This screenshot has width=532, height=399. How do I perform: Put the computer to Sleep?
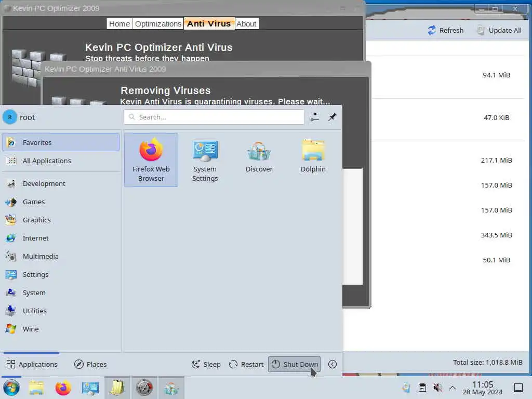tap(206, 364)
